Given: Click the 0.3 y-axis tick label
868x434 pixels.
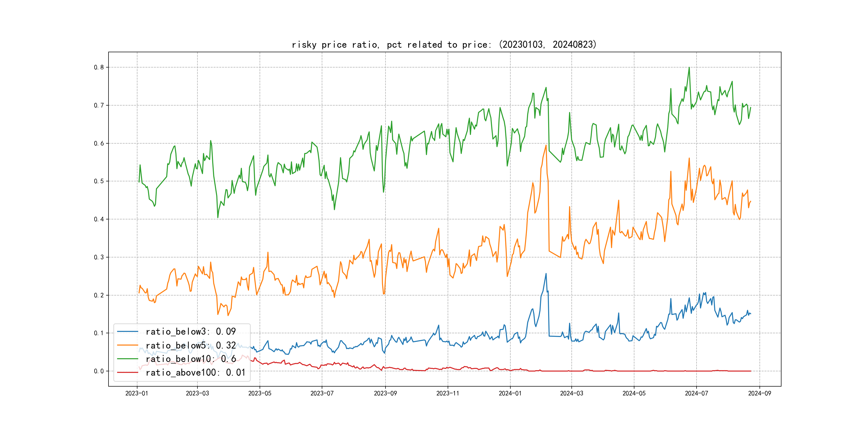Looking at the screenshot, I should 99,257.
